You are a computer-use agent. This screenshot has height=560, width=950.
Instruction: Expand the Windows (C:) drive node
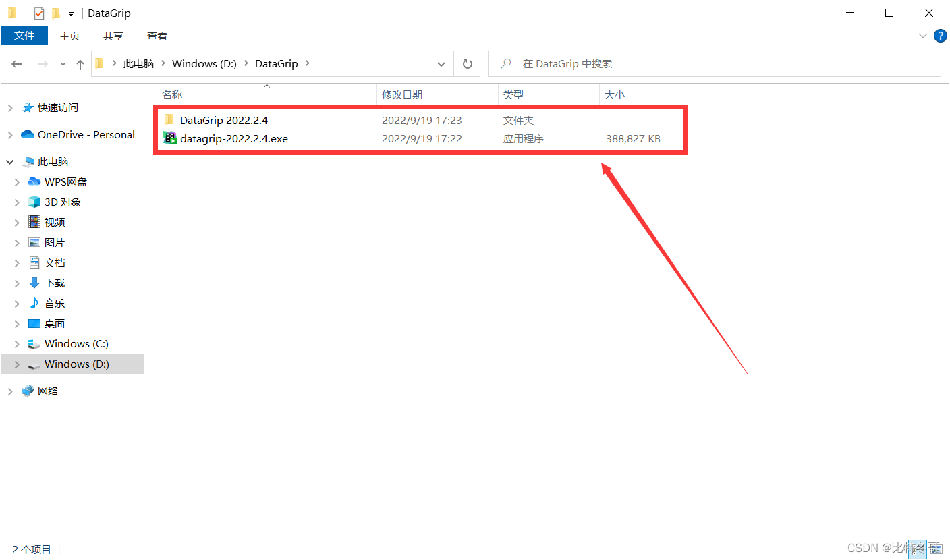click(x=17, y=344)
